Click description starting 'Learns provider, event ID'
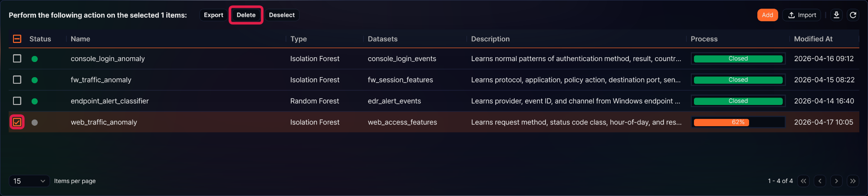This screenshot has width=868, height=196. click(x=575, y=101)
